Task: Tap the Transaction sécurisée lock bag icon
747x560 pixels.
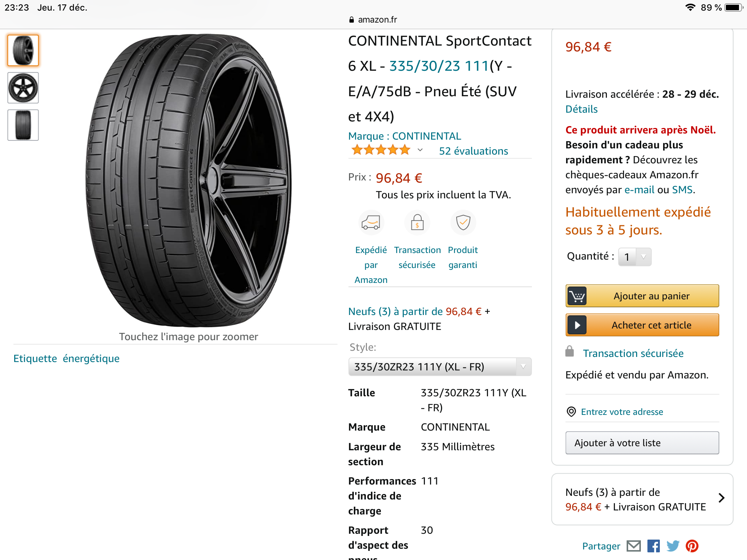Action: point(417,222)
